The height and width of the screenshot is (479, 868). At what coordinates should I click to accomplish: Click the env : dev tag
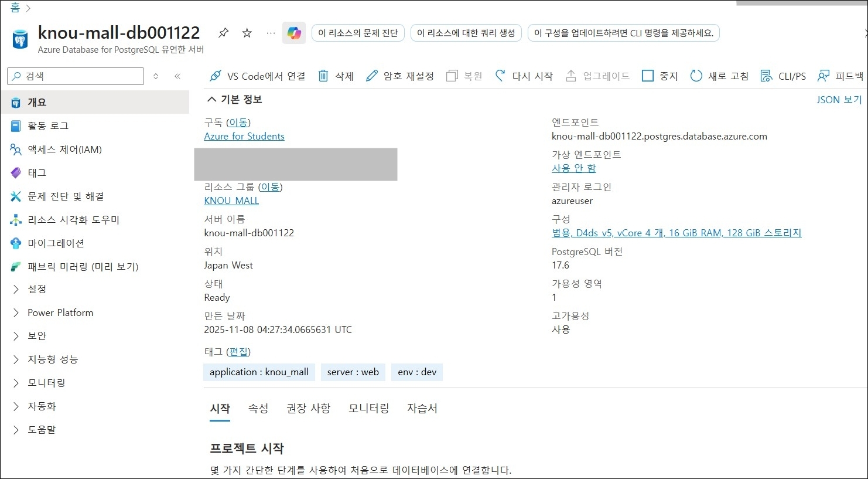tap(417, 372)
